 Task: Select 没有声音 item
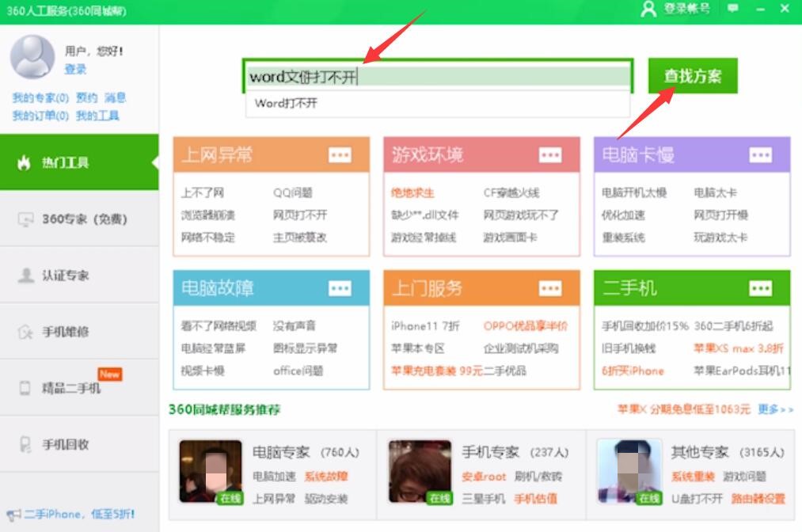(295, 326)
